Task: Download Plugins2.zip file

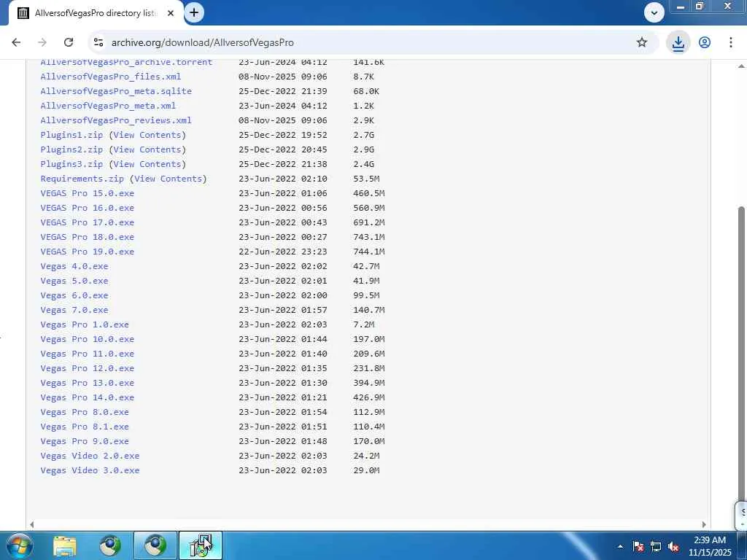Action: [x=71, y=149]
